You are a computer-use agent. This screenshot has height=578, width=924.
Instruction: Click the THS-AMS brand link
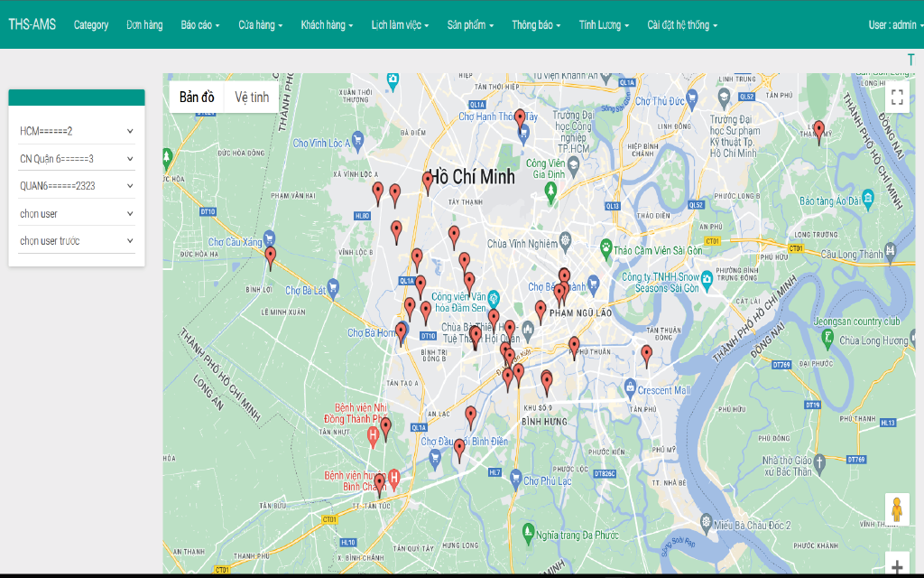coord(32,24)
